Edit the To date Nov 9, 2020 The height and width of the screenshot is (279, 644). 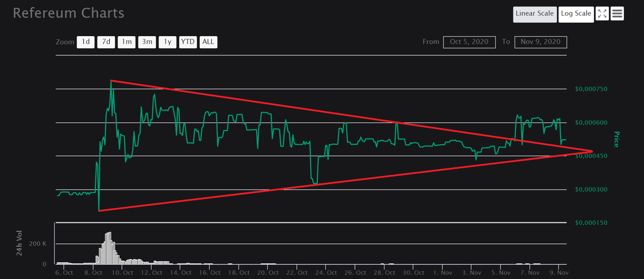click(x=541, y=42)
